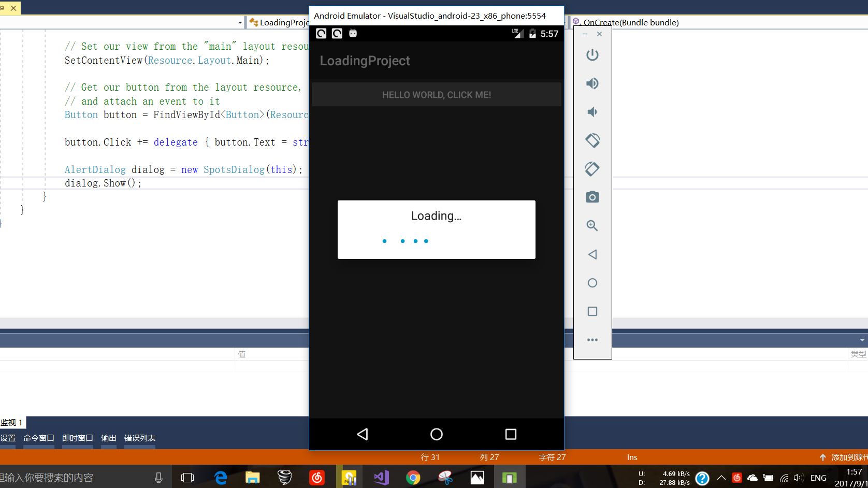
Task: Tap the first notification icon in the Android status bar
Action: tap(321, 34)
